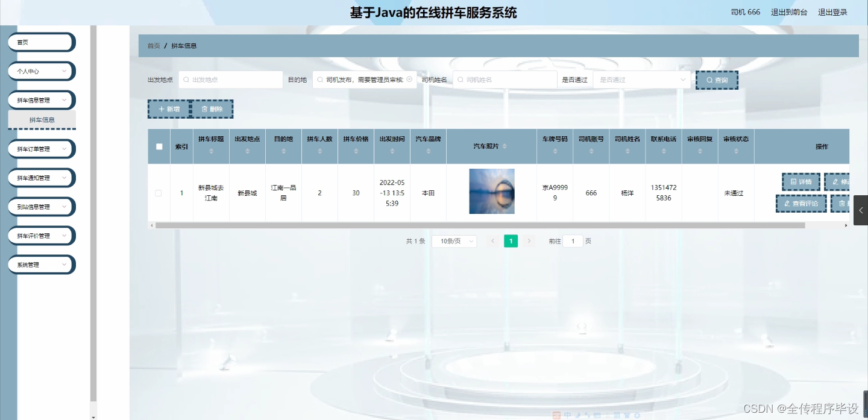868x420 pixels.
Task: Click the 删除 delete button above table
Action: click(x=212, y=109)
